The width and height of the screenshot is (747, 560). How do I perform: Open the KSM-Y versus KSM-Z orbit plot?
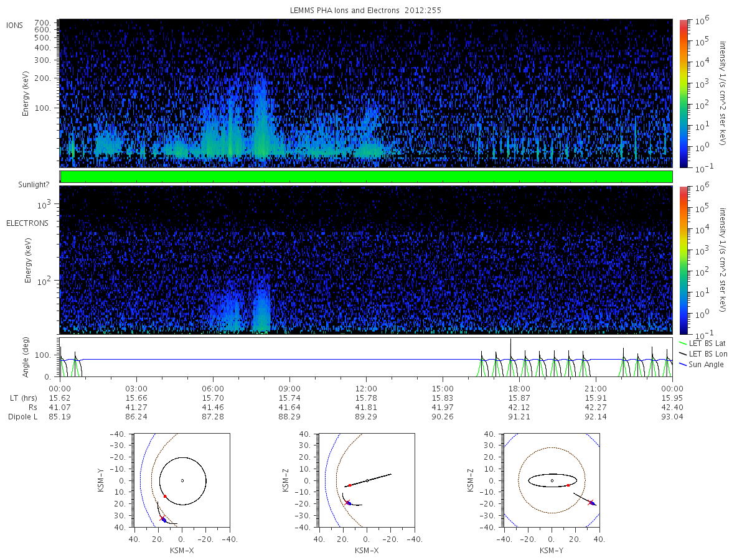pos(552,480)
